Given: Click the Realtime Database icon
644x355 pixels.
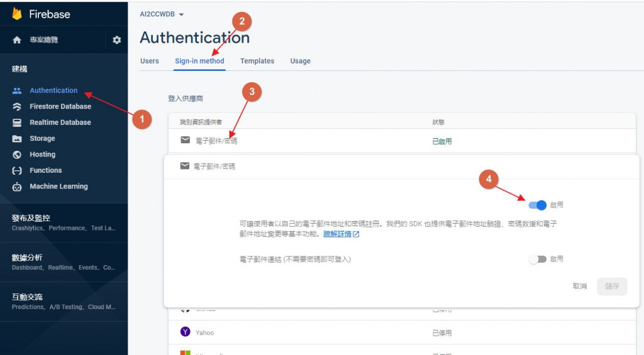Looking at the screenshot, I should (x=17, y=123).
